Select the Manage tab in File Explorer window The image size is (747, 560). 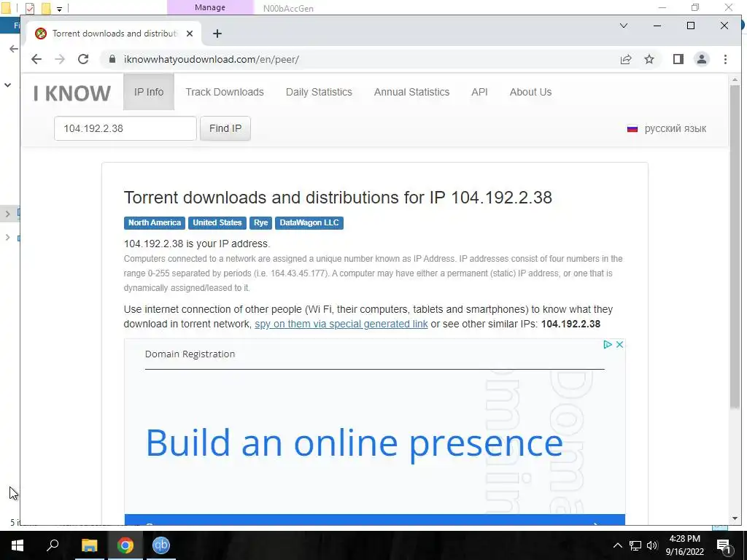point(209,7)
